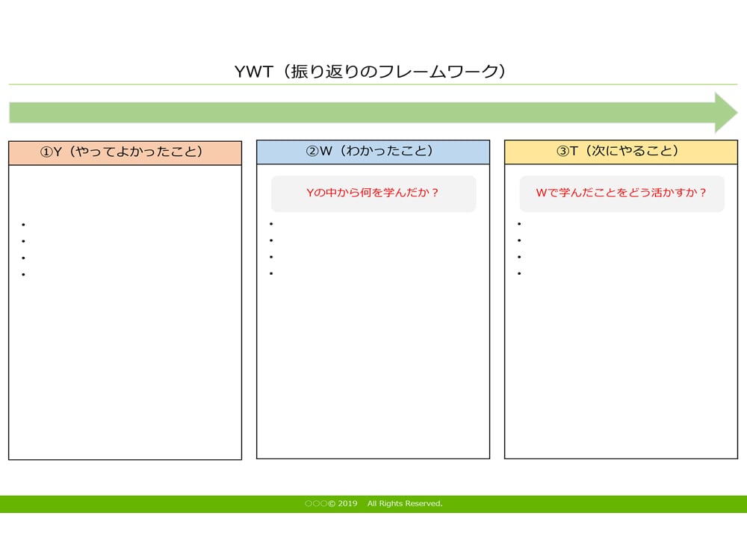
Task: Click second bullet point in T column
Action: click(x=519, y=240)
